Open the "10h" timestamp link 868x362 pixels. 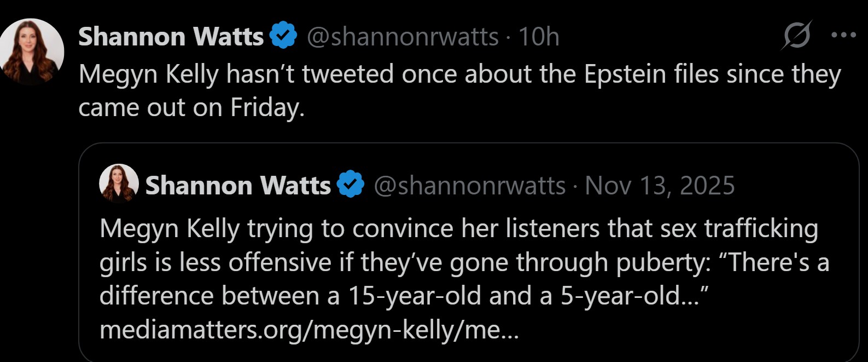click(x=539, y=37)
